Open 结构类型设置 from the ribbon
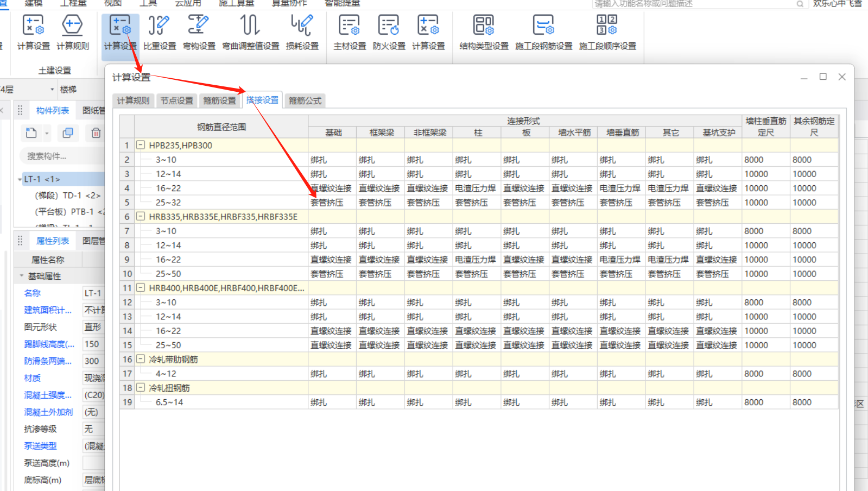The width and height of the screenshot is (868, 491). click(x=484, y=33)
